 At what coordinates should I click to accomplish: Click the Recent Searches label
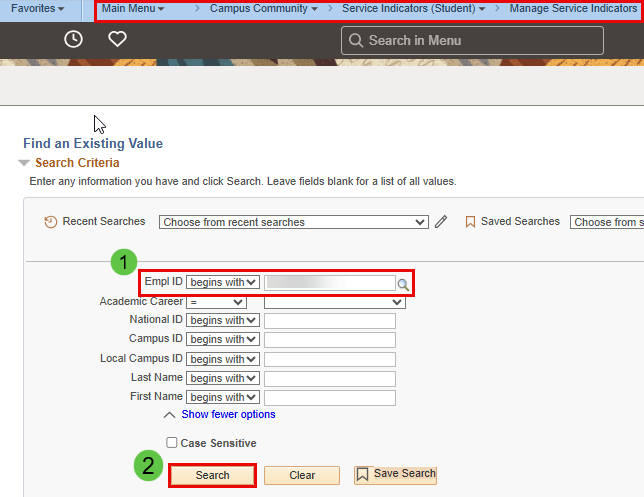coord(104,221)
